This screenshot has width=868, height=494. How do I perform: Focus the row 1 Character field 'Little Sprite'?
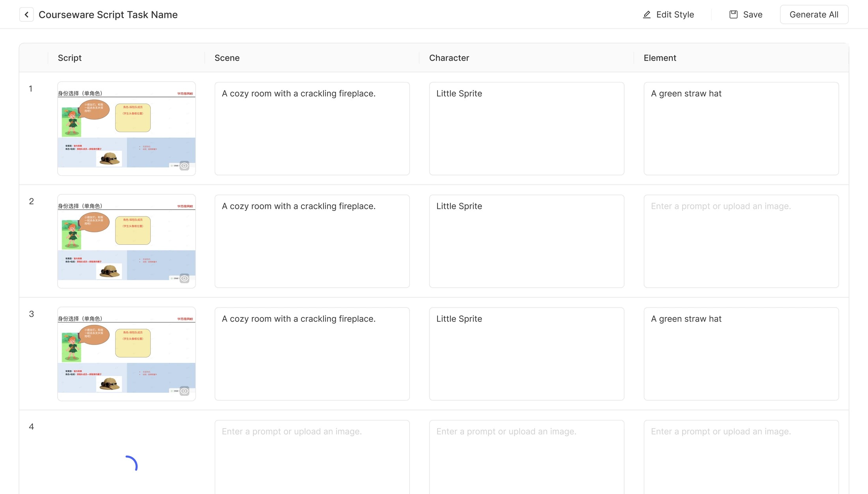coord(527,129)
